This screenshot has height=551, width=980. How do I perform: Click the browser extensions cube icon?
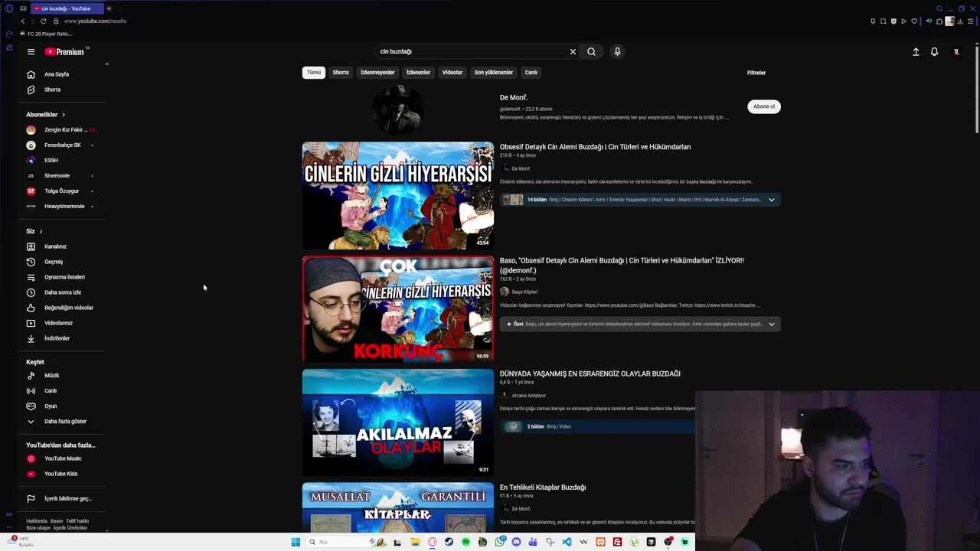coord(939,21)
